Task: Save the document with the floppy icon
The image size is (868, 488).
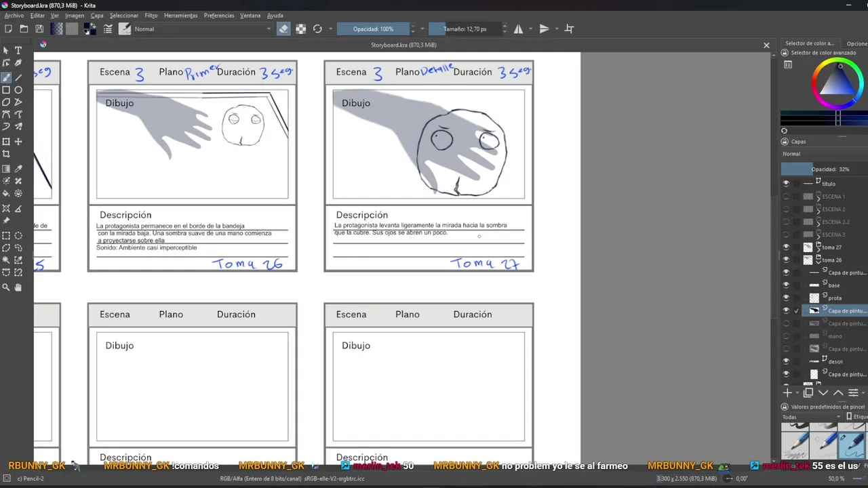Action: coord(39,28)
